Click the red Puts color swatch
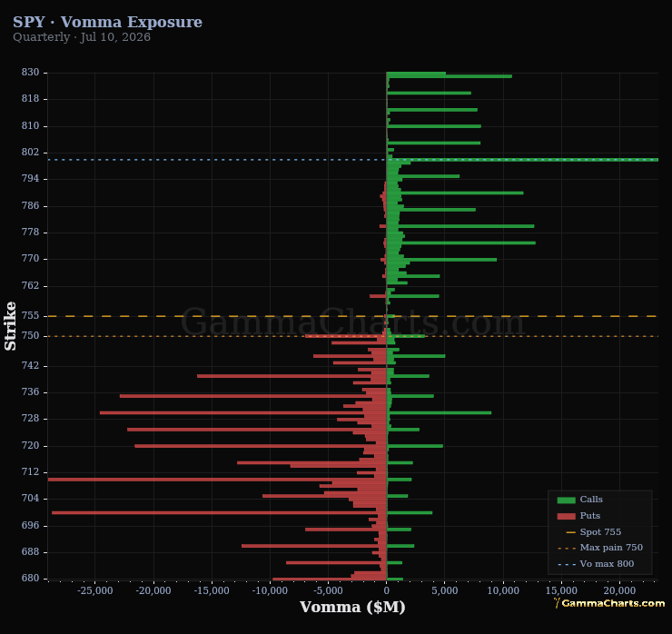 pos(566,516)
